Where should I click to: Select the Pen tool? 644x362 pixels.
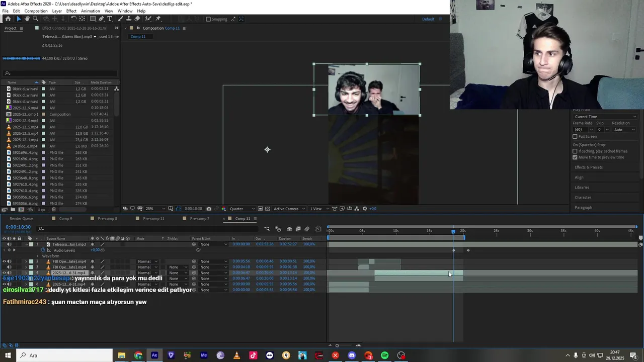coord(101,19)
